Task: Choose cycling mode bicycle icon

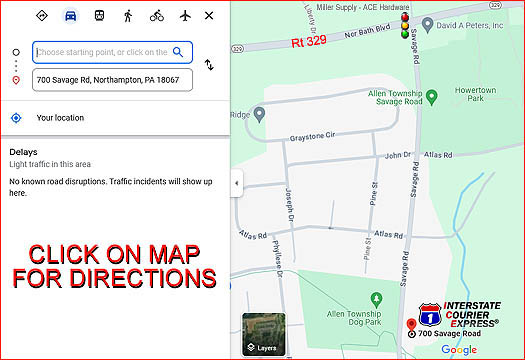Action: pyautogui.click(x=157, y=15)
